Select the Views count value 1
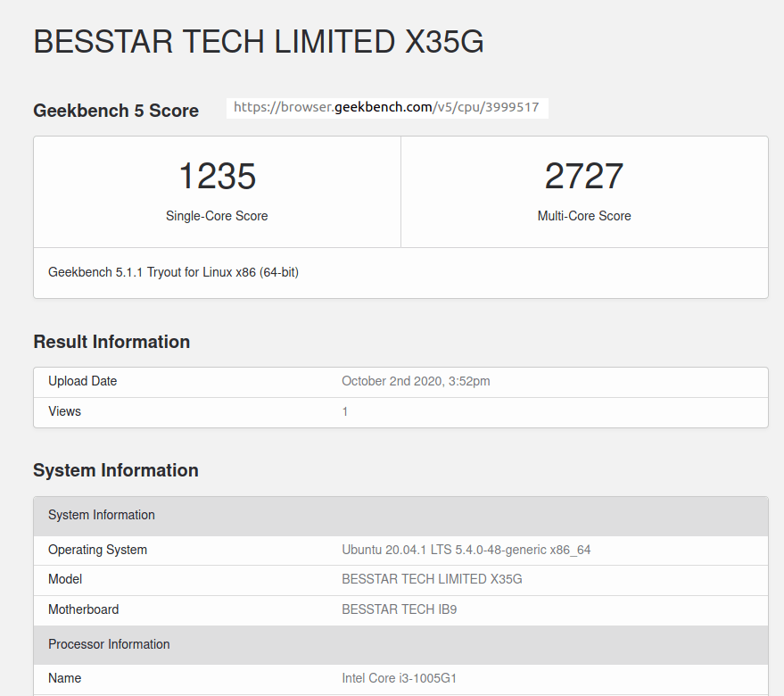The image size is (784, 696). (345, 411)
